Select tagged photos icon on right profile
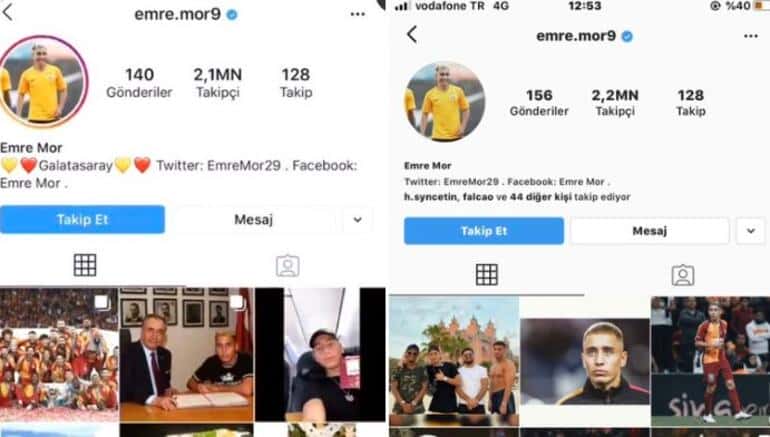 pyautogui.click(x=683, y=275)
